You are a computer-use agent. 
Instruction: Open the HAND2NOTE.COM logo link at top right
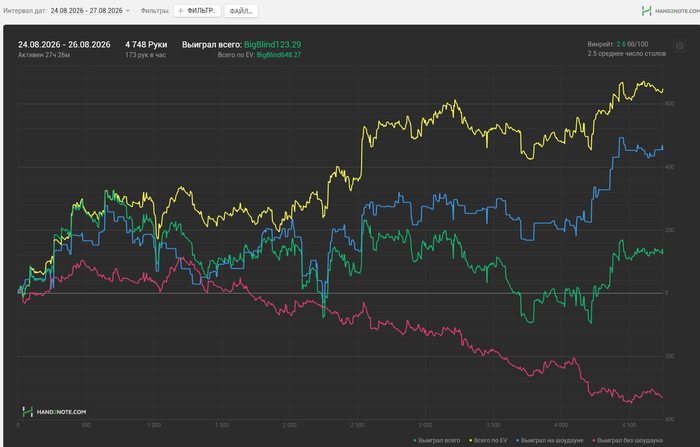(x=670, y=11)
